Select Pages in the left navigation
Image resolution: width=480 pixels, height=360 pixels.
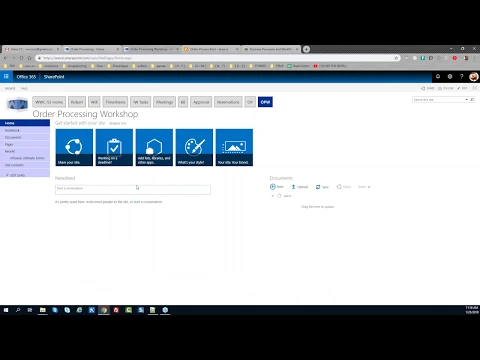[25, 144]
